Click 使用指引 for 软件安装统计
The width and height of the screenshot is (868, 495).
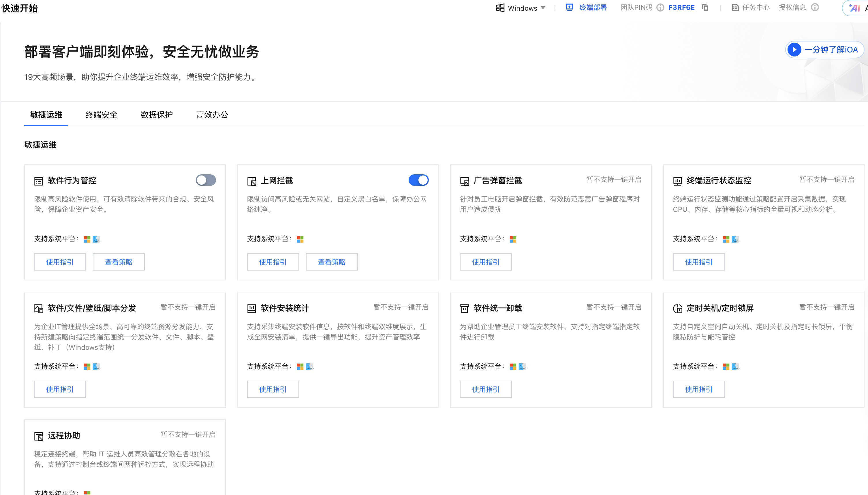pyautogui.click(x=273, y=389)
